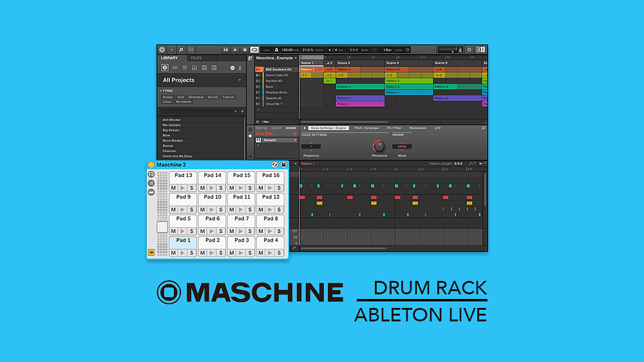644x362 pixels.
Task: Toggle the user content icon in the browser
Action: [240, 68]
